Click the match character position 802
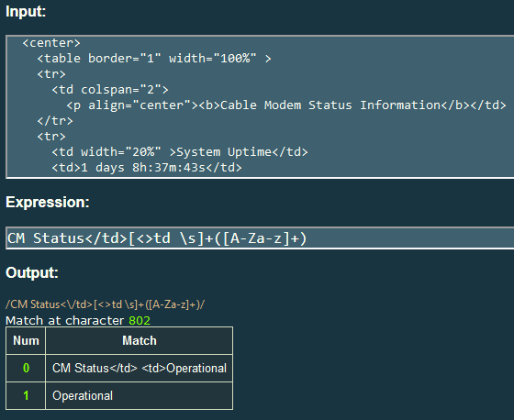The height and width of the screenshot is (420, 514). pos(140,320)
